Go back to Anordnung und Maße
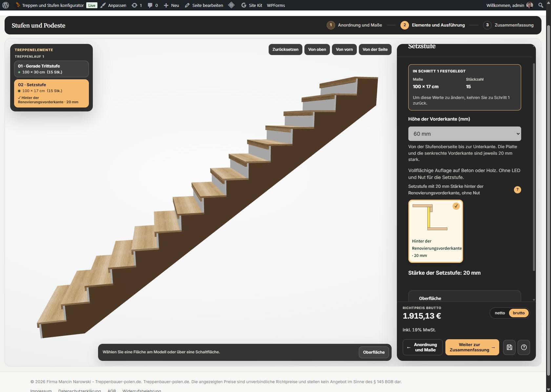This screenshot has width=551, height=392. (422, 347)
